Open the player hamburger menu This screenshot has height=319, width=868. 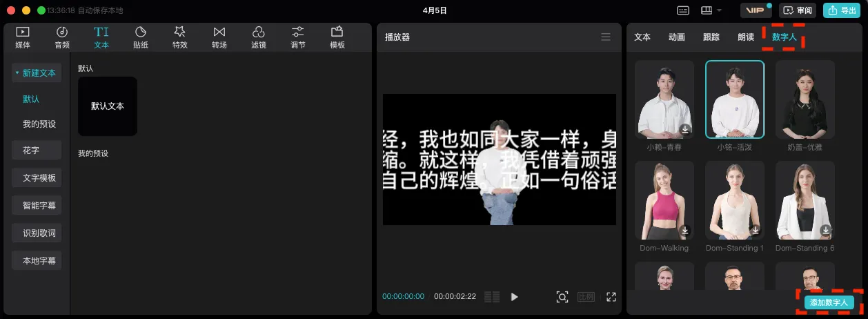point(606,37)
